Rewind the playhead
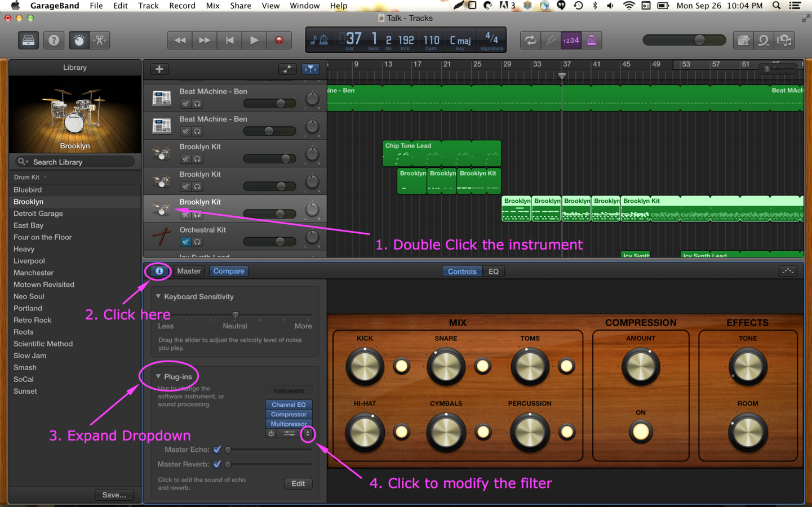This screenshot has width=812, height=507. [x=180, y=41]
